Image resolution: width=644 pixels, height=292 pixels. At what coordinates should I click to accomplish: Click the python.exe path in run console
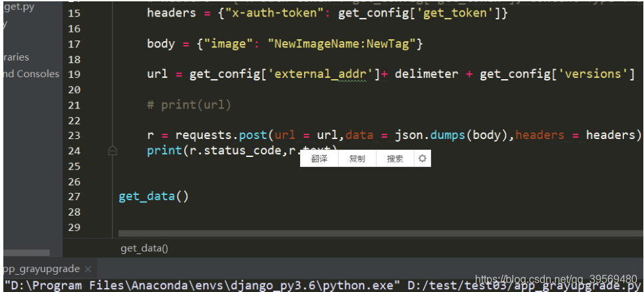(202, 285)
